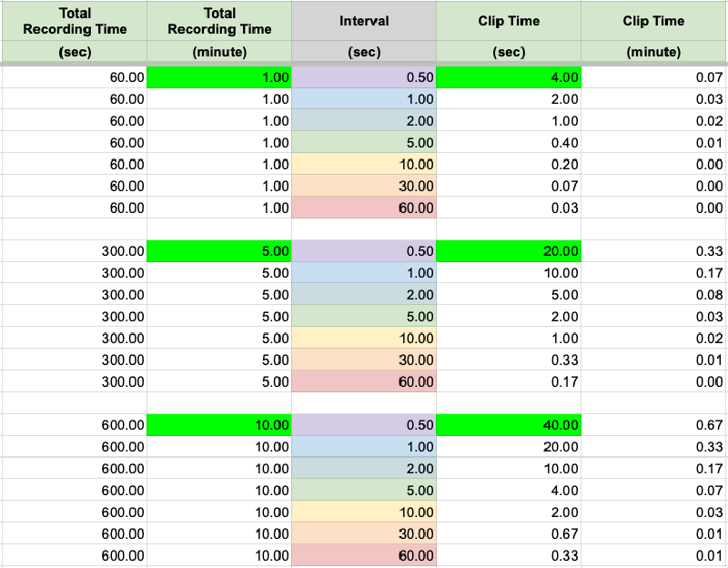Select "0.67" in the Clip Time (minute) column

click(653, 425)
